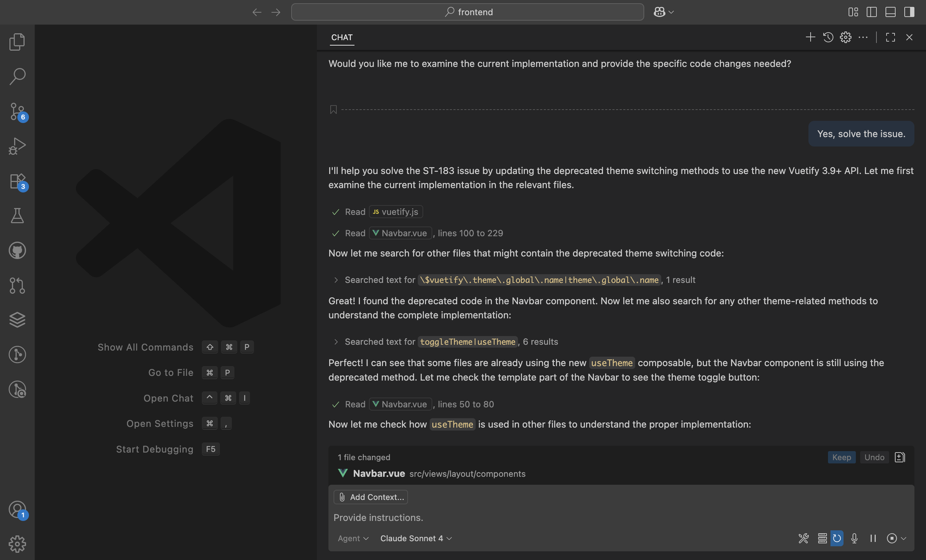Start voice chat with microphone icon
This screenshot has width=926, height=560.
[x=854, y=538]
